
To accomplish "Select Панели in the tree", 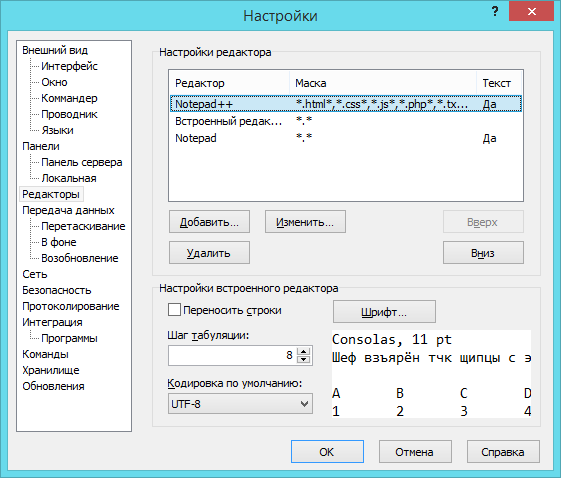I will click(41, 146).
